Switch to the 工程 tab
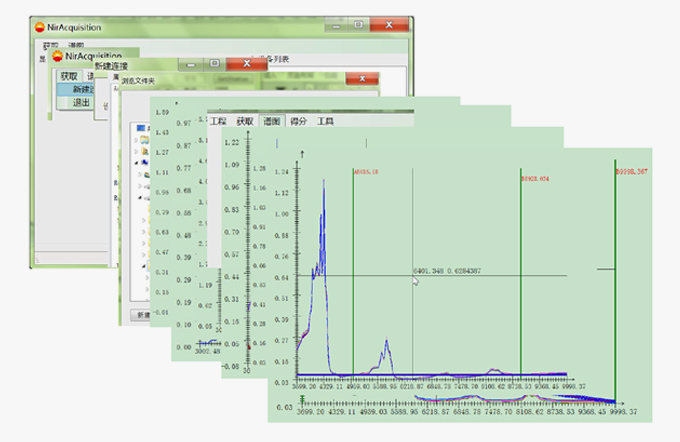This screenshot has height=442, width=680. coord(218,121)
